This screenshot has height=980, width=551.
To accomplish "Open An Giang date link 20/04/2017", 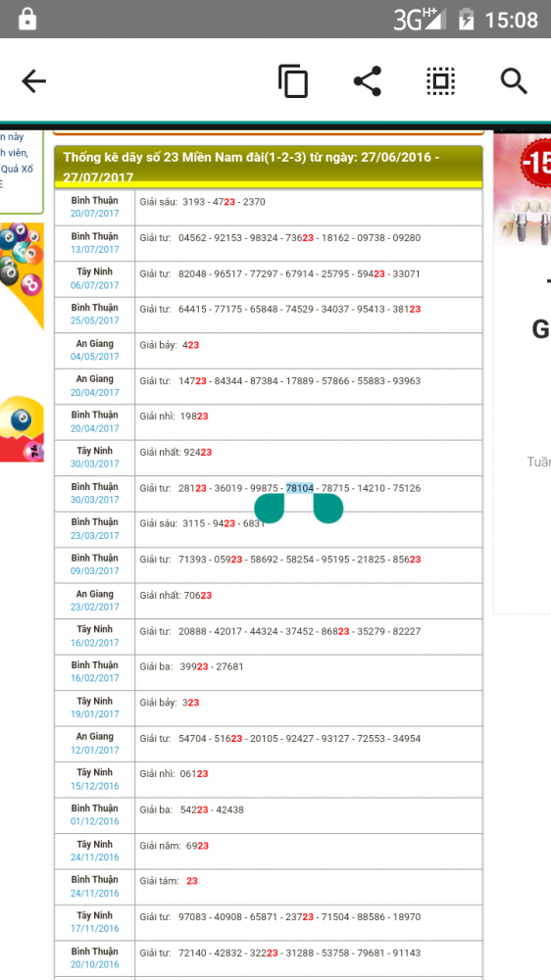I will click(94, 393).
